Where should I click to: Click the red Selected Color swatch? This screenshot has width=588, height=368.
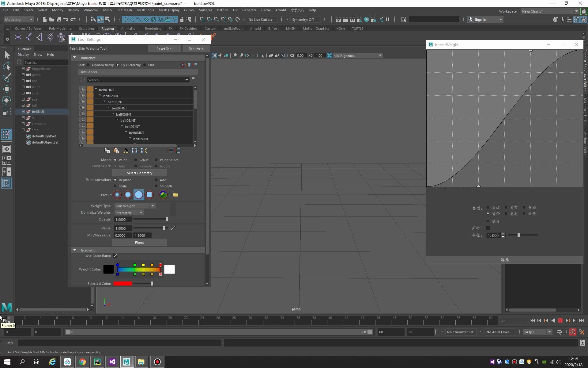point(123,284)
